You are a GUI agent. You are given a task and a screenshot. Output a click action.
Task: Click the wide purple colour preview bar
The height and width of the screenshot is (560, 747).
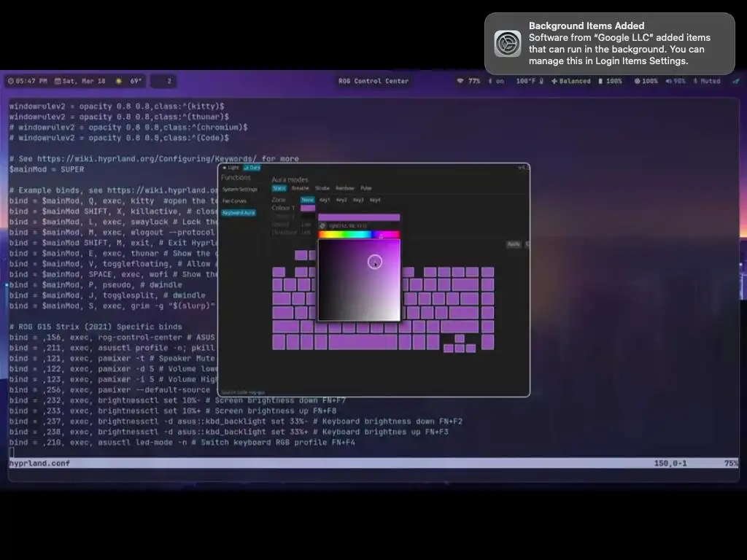359,217
